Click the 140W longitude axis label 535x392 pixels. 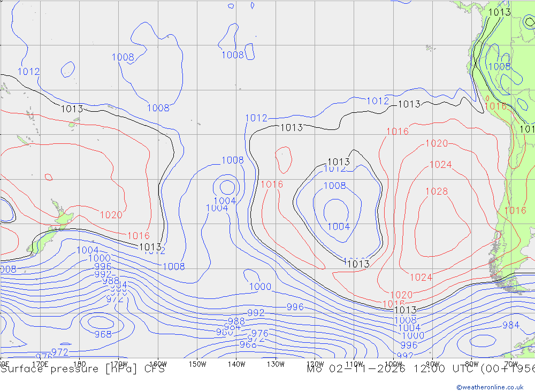(236, 364)
